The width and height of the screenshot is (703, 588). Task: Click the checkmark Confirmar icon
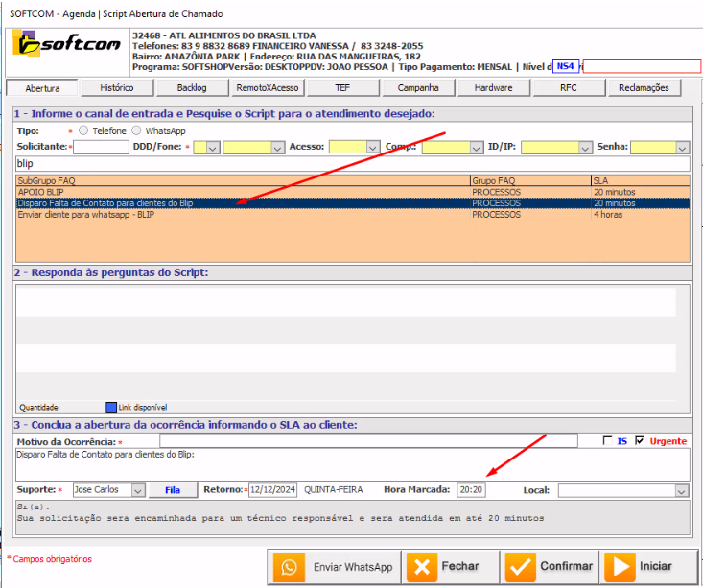[521, 567]
